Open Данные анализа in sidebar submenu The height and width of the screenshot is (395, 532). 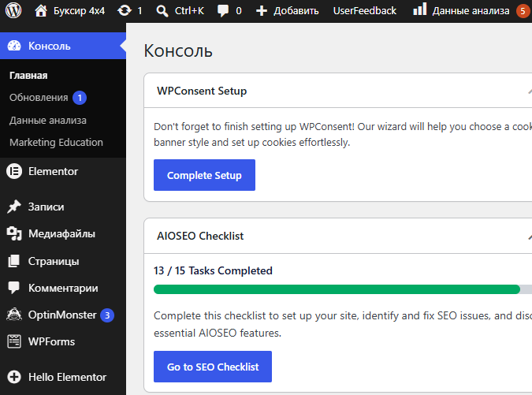click(x=48, y=121)
